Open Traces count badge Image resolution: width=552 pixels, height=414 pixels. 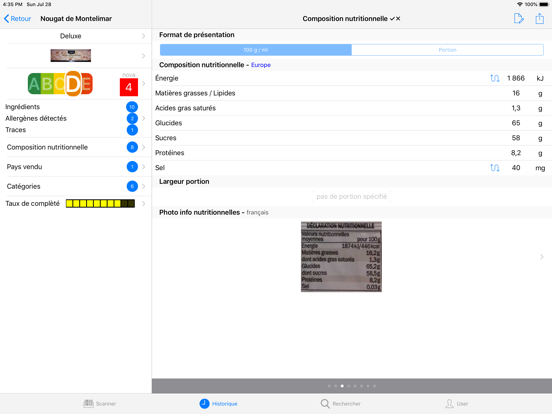point(132,130)
